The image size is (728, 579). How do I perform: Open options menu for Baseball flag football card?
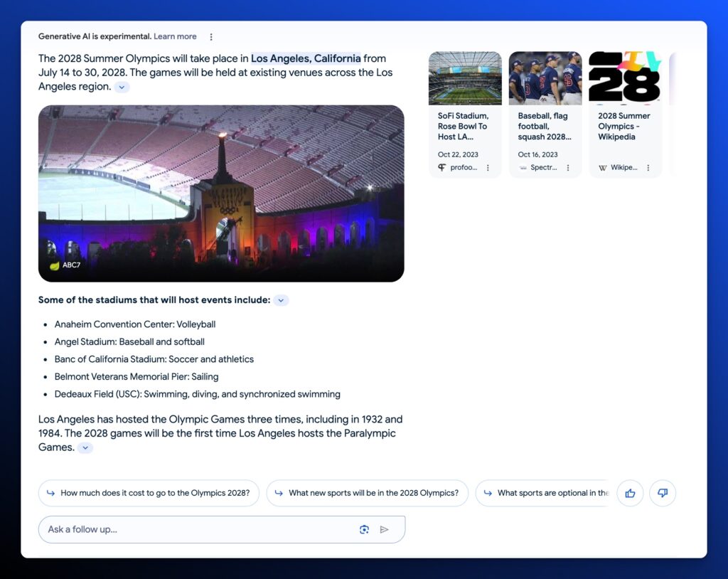click(568, 168)
